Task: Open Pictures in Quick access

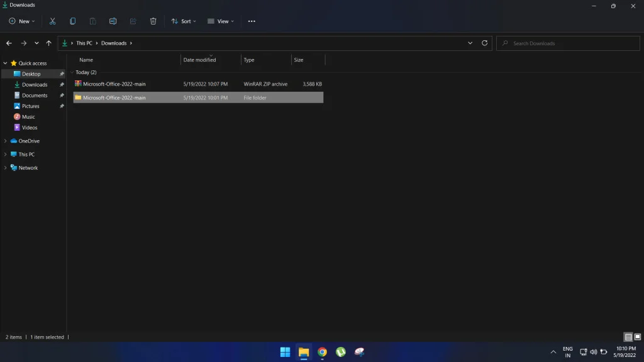Action: click(x=30, y=106)
